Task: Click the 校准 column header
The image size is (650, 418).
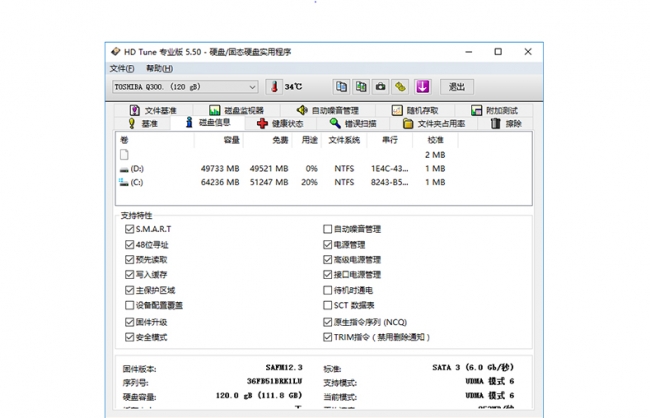Action: [x=435, y=140]
